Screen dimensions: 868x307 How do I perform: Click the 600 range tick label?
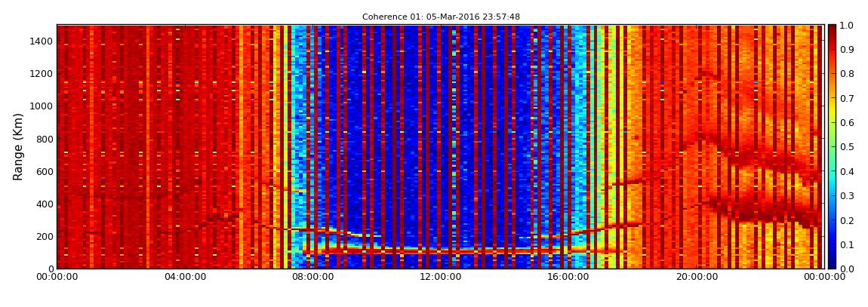click(x=45, y=171)
